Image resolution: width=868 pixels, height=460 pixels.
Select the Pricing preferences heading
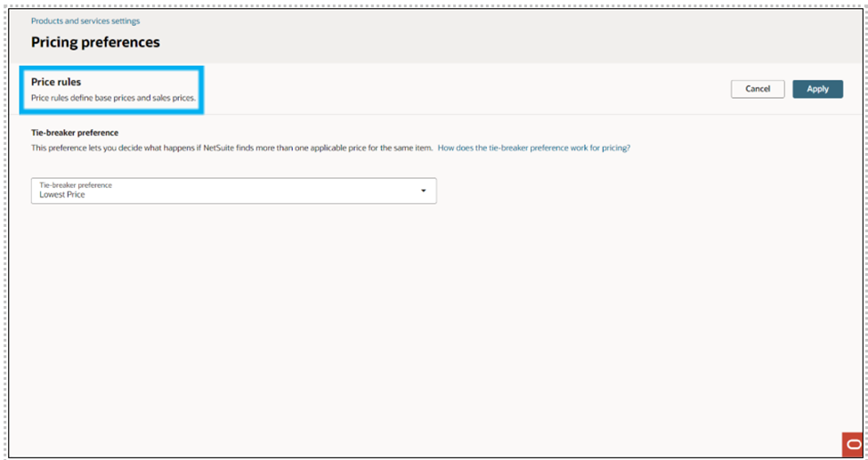click(95, 42)
